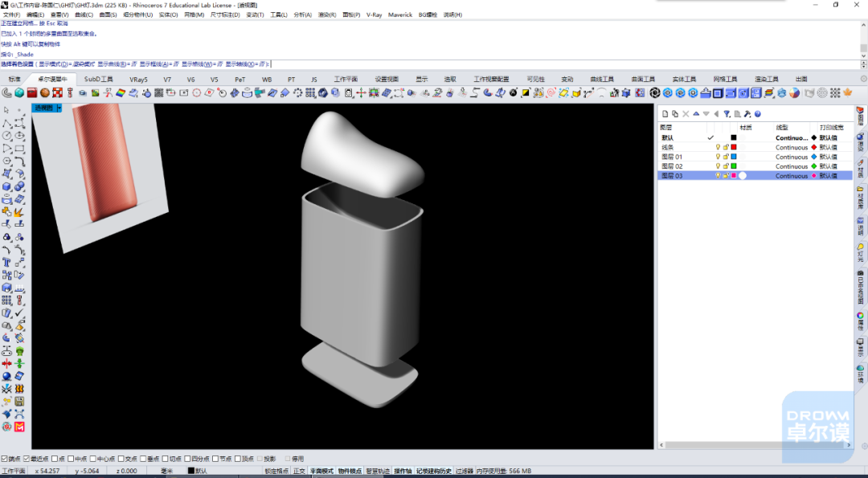Click the new layer icon in layer panel

(x=665, y=114)
